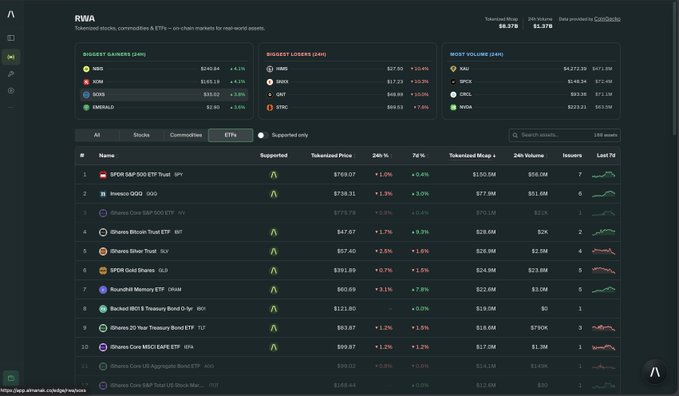Click the $77.9M mcap in Invesco QQQ row
The image size is (679, 396).
[x=486, y=194]
